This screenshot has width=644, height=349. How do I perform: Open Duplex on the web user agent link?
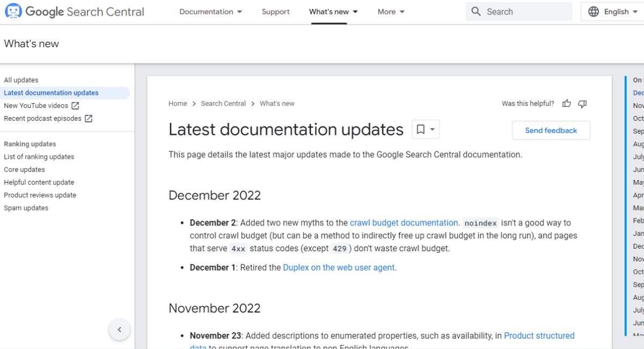(339, 267)
